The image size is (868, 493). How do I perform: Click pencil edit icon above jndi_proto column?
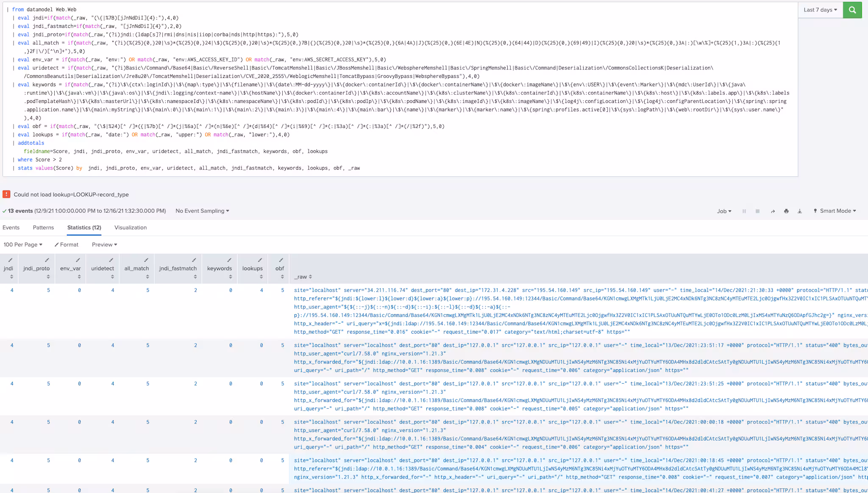coord(47,260)
